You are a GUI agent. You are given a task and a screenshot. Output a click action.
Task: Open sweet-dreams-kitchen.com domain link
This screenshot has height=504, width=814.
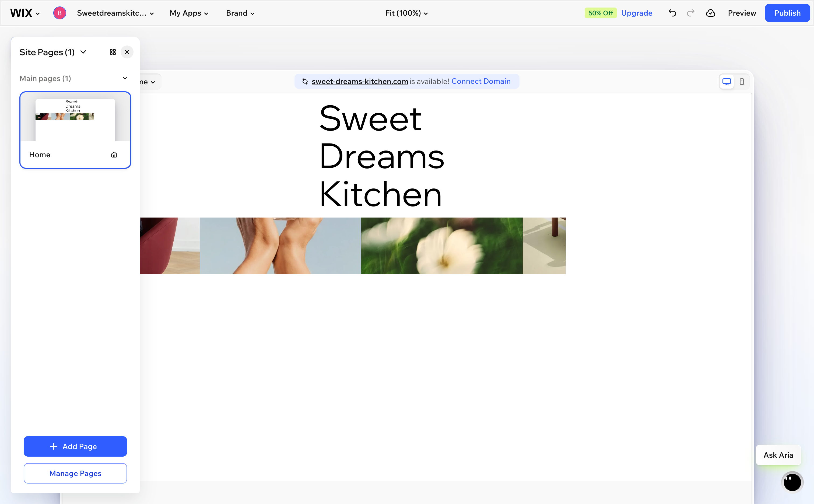coord(360,81)
